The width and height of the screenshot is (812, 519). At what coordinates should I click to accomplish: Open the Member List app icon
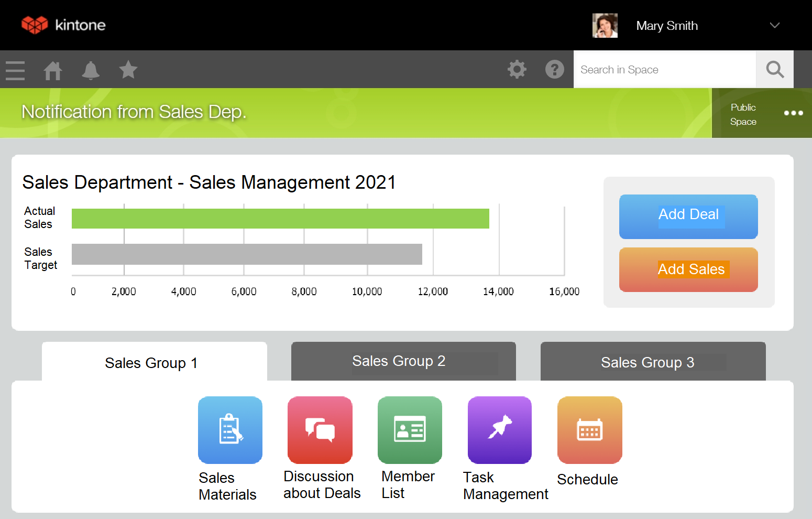[410, 430]
